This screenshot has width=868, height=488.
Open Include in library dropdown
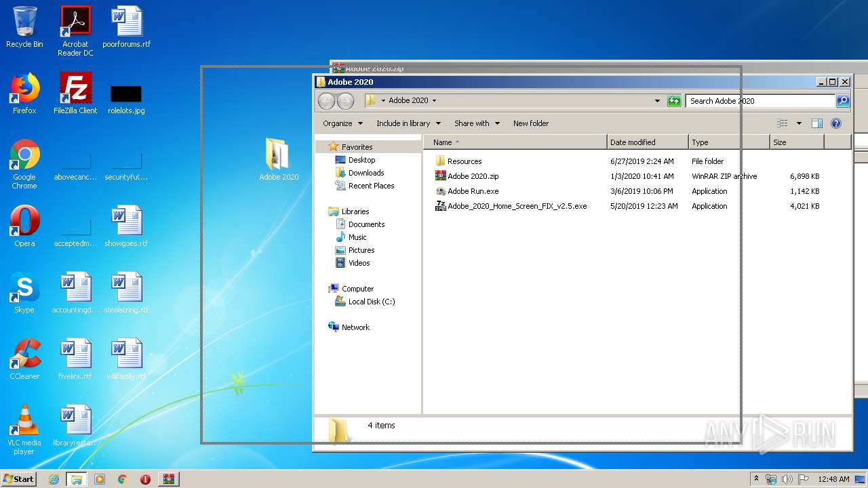(408, 123)
